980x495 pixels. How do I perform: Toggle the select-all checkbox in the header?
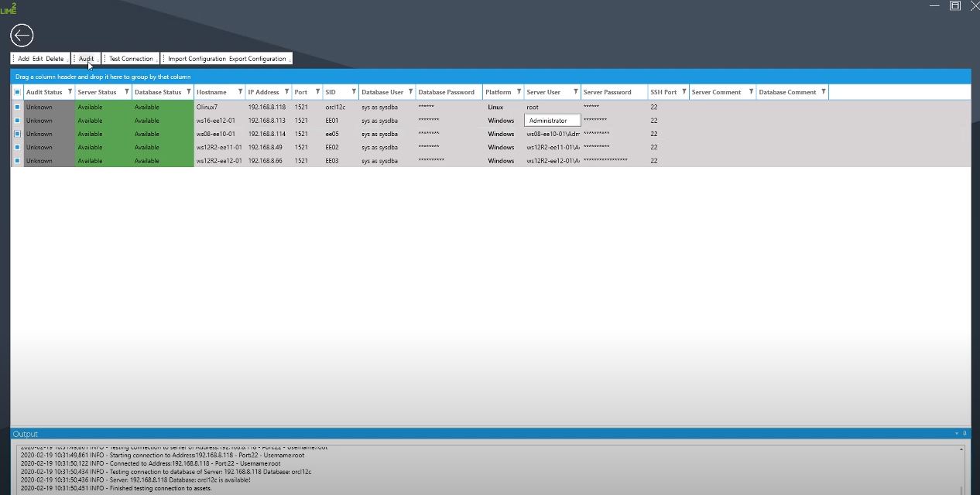coord(17,92)
